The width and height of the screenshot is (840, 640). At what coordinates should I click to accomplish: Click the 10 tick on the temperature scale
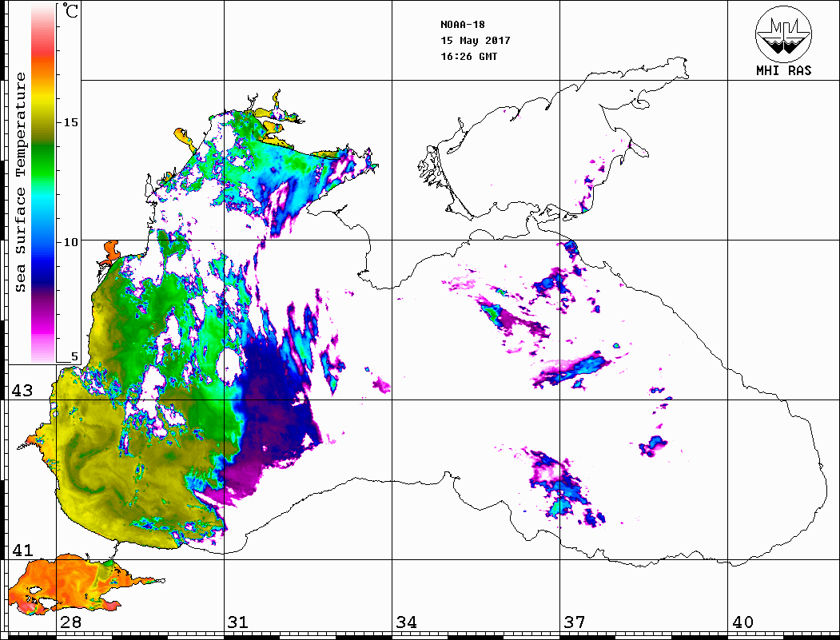(x=71, y=242)
